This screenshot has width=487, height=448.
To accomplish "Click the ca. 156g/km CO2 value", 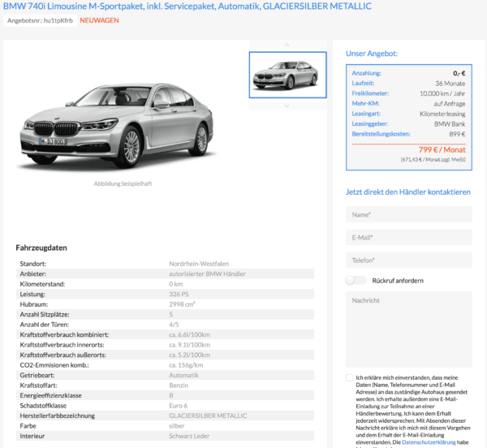I will tap(186, 365).
